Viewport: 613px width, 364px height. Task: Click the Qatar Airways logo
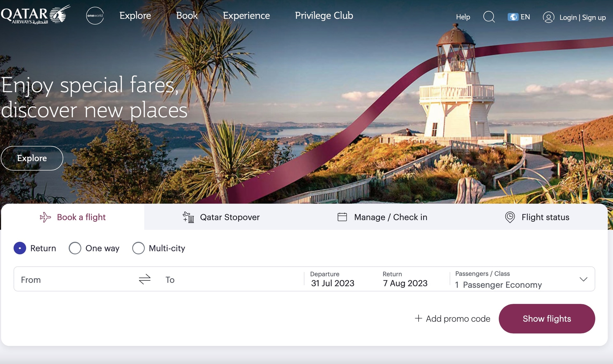tap(35, 15)
